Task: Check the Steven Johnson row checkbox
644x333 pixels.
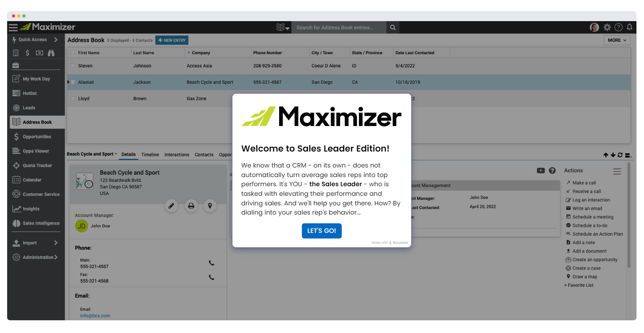Action: pyautogui.click(x=73, y=65)
